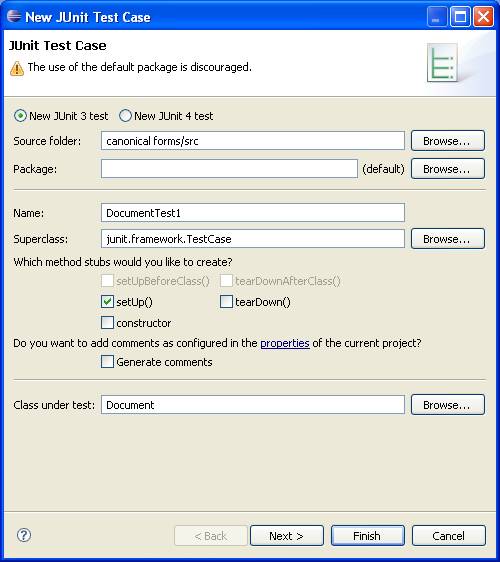Click the help question mark icon
Screen dimensions: 500x562
tap(24, 535)
